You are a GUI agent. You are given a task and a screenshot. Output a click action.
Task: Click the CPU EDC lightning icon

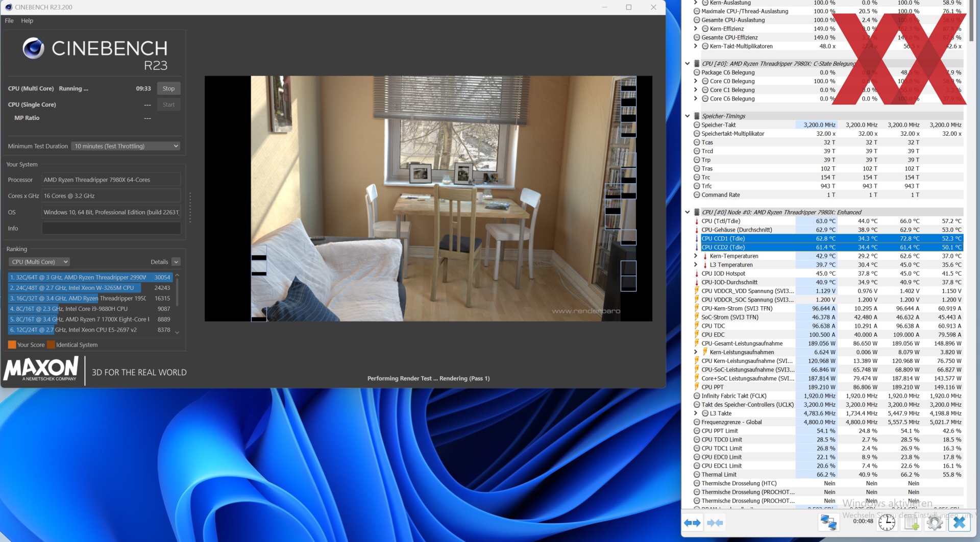pos(697,335)
